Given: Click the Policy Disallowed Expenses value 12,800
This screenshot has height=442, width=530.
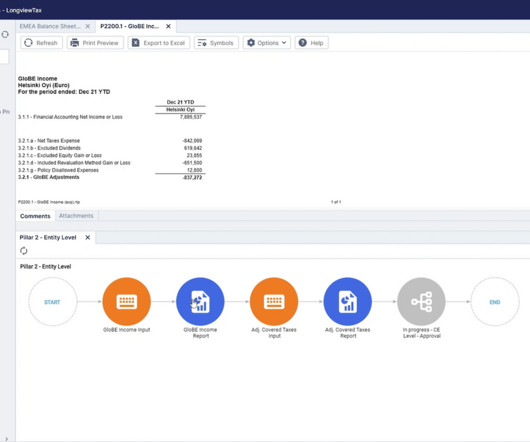Looking at the screenshot, I should 194,170.
